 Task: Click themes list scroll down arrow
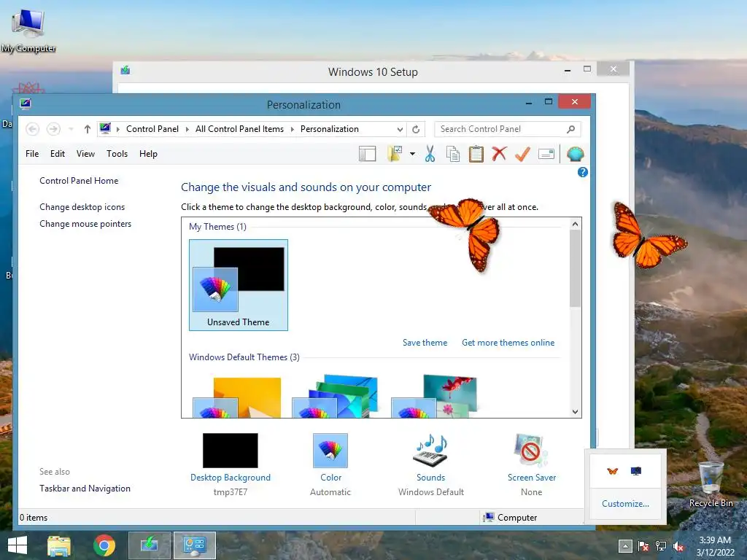click(576, 412)
